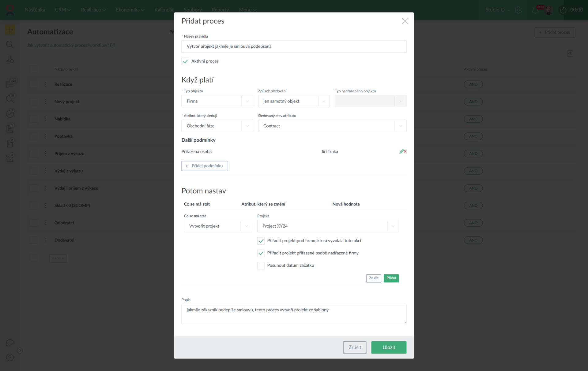Open the alarm clock reminders icon

pos(10,158)
